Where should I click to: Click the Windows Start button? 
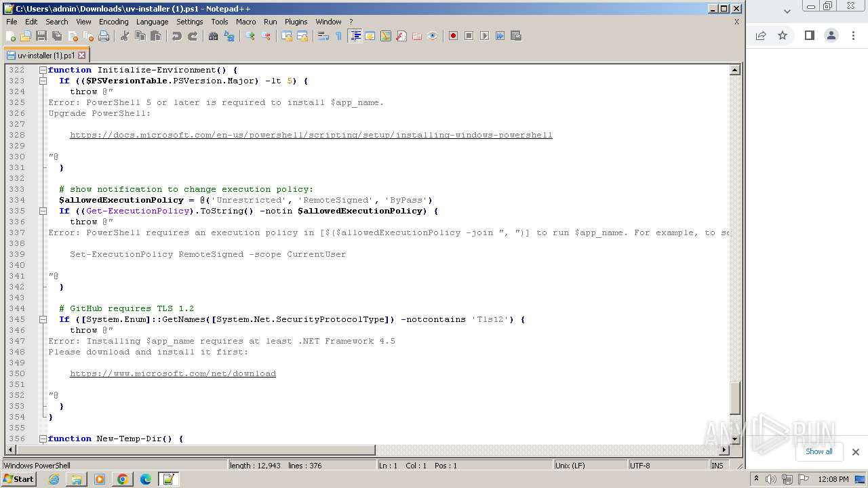pyautogui.click(x=19, y=479)
